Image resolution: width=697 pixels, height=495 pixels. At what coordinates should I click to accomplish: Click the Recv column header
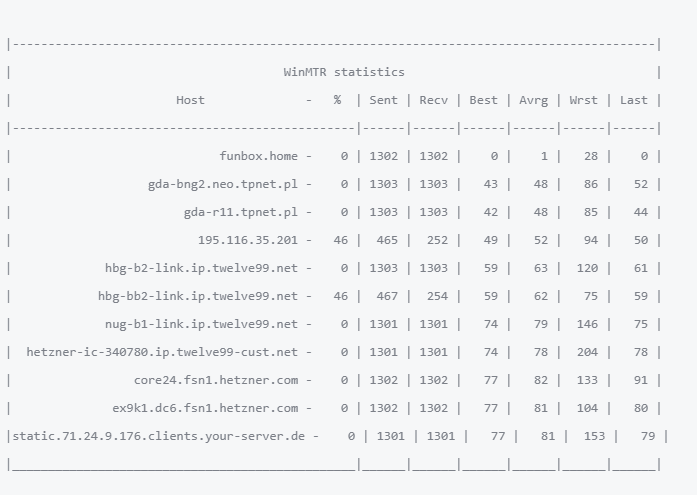[433, 100]
